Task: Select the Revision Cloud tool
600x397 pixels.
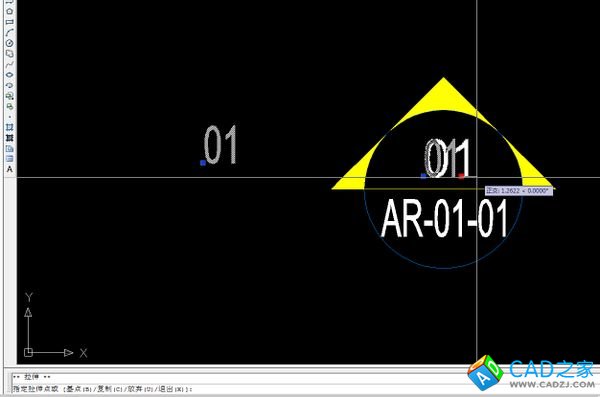Action: (x=10, y=54)
